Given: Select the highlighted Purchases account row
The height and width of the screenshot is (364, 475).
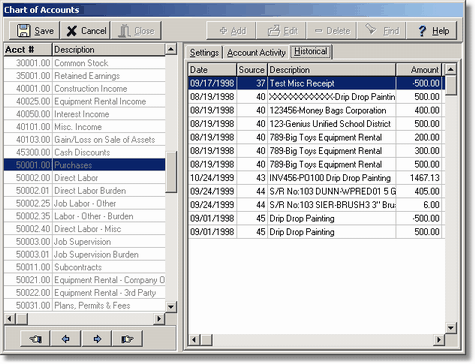Looking at the screenshot, I should click(85, 165).
